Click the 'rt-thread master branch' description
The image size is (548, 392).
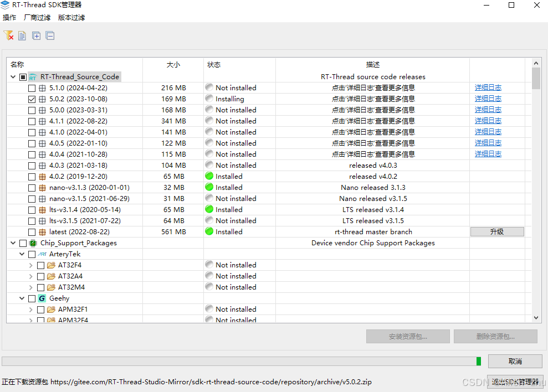coord(373,232)
